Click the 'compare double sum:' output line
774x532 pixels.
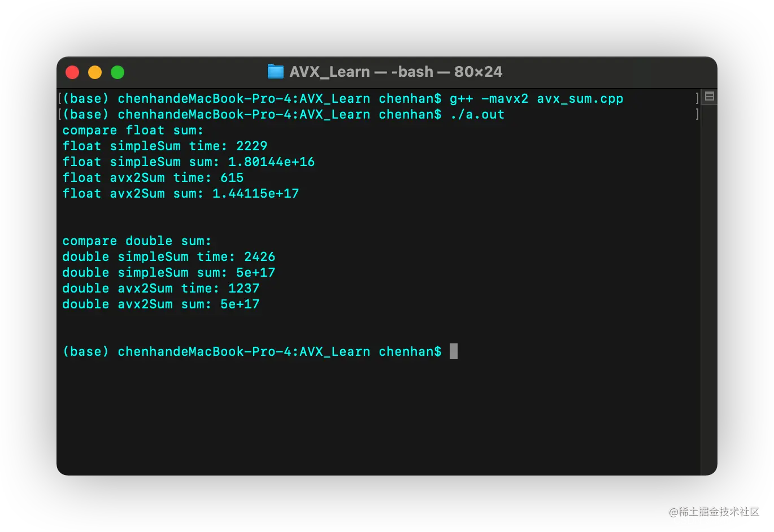point(137,241)
